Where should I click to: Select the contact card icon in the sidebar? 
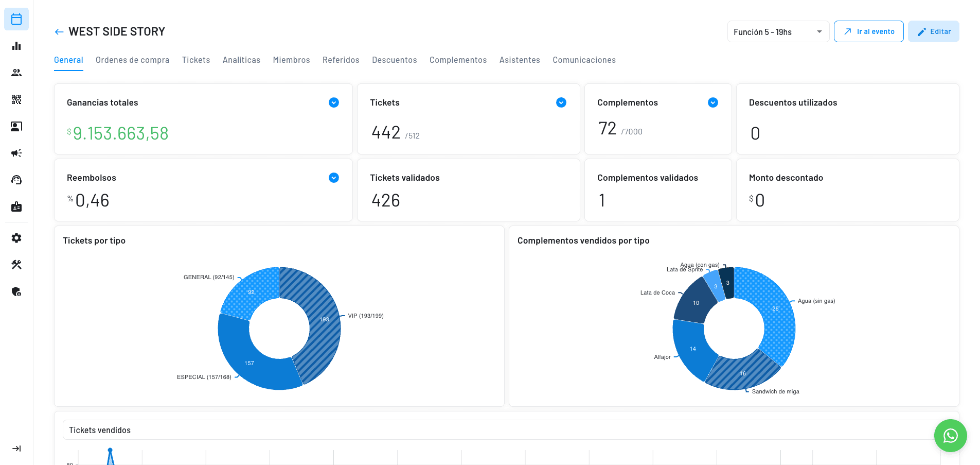[x=16, y=126]
